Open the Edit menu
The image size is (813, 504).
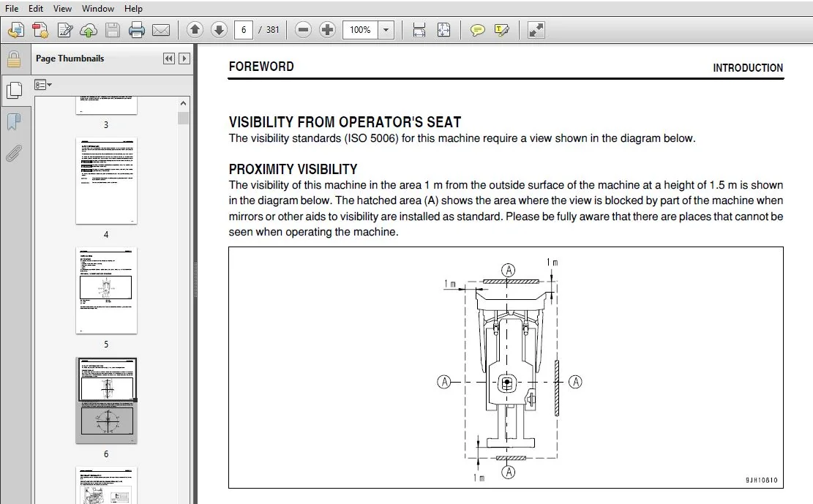36,8
